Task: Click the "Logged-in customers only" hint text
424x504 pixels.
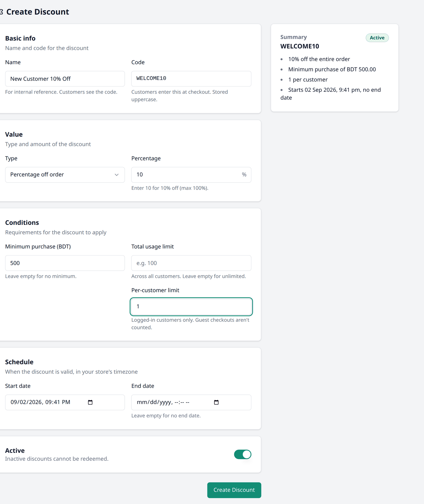Action: click(190, 324)
